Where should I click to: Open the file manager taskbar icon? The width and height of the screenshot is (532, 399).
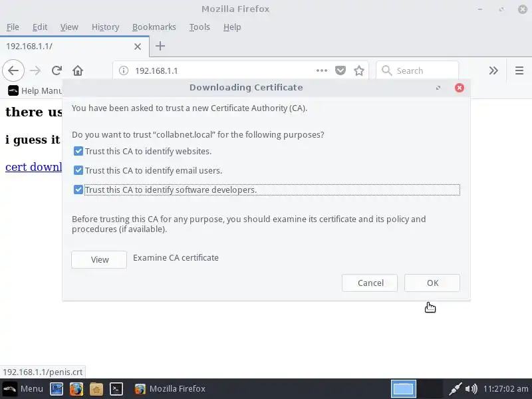tap(96, 389)
